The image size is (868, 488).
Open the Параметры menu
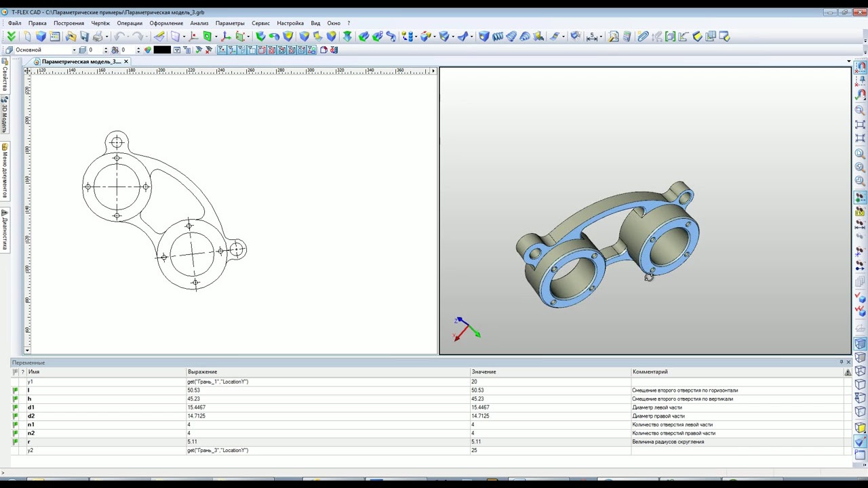click(x=230, y=23)
